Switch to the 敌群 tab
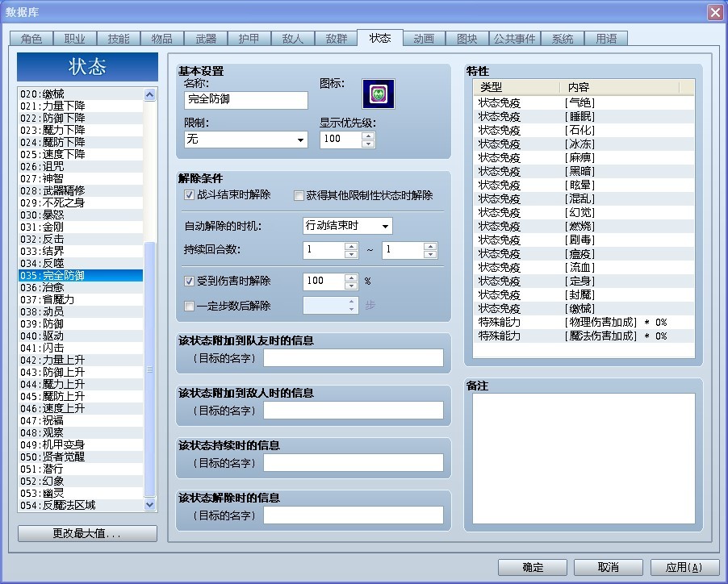728x584 pixels. point(336,39)
